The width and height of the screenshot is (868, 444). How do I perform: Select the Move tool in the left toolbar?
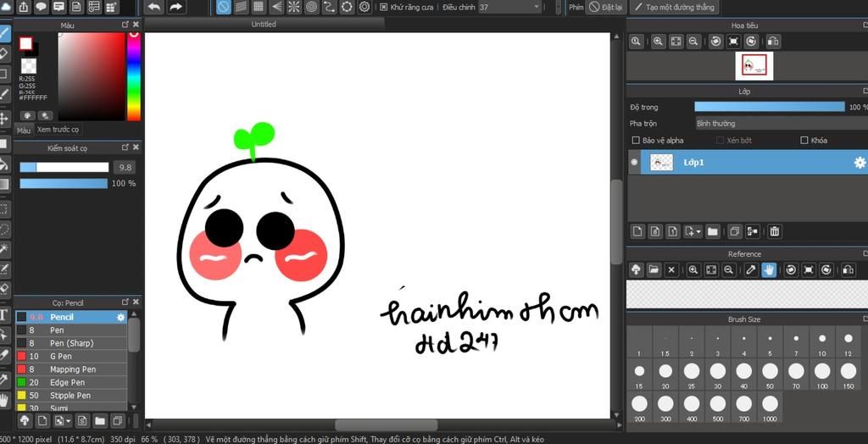4,119
